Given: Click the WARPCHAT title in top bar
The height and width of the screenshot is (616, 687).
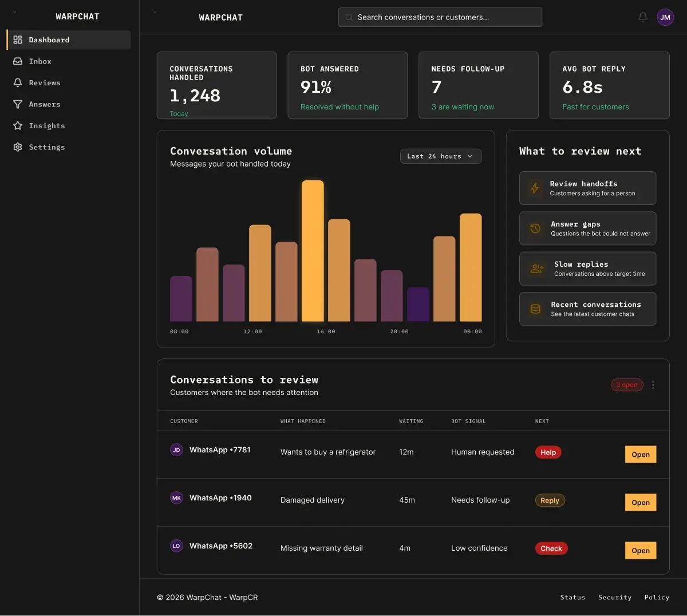Looking at the screenshot, I should [220, 18].
